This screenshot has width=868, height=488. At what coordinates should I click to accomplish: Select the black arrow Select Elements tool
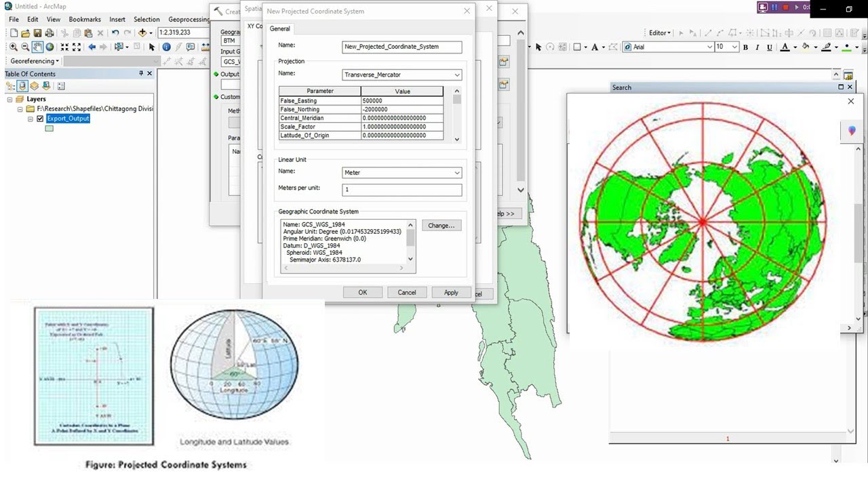(152, 47)
